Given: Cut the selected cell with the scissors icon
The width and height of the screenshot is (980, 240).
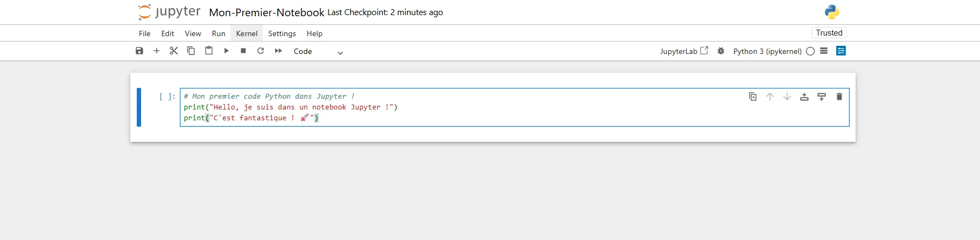Looking at the screenshot, I should point(174,51).
